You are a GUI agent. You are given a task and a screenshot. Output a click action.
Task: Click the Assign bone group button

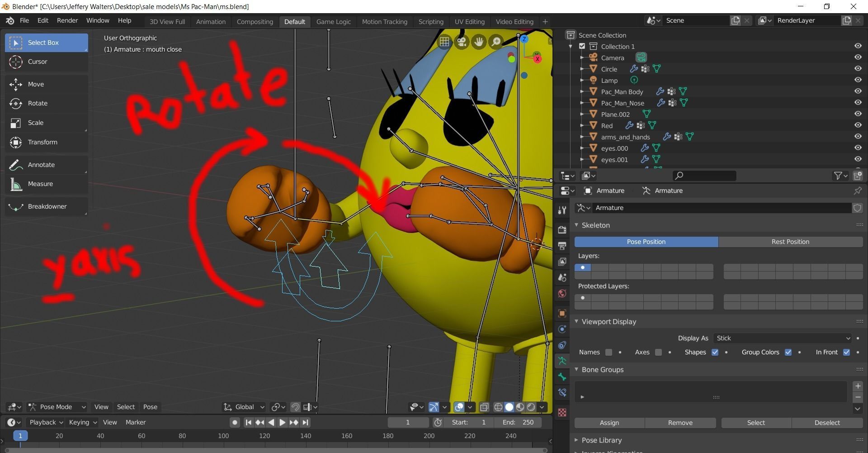coord(609,423)
